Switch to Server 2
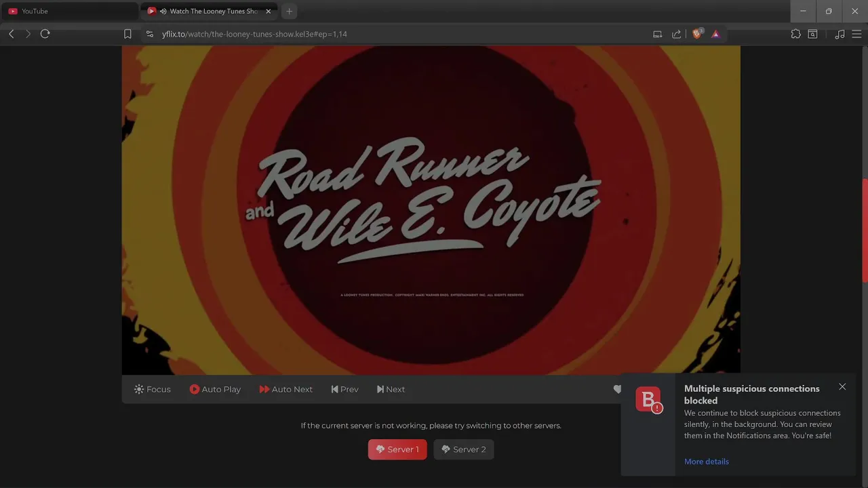Image resolution: width=868 pixels, height=488 pixels. (x=464, y=449)
